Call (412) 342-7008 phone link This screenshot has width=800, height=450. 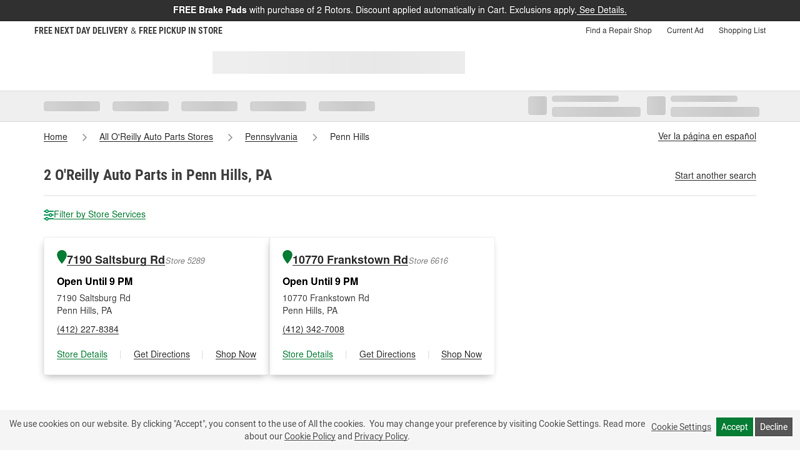[x=313, y=330]
